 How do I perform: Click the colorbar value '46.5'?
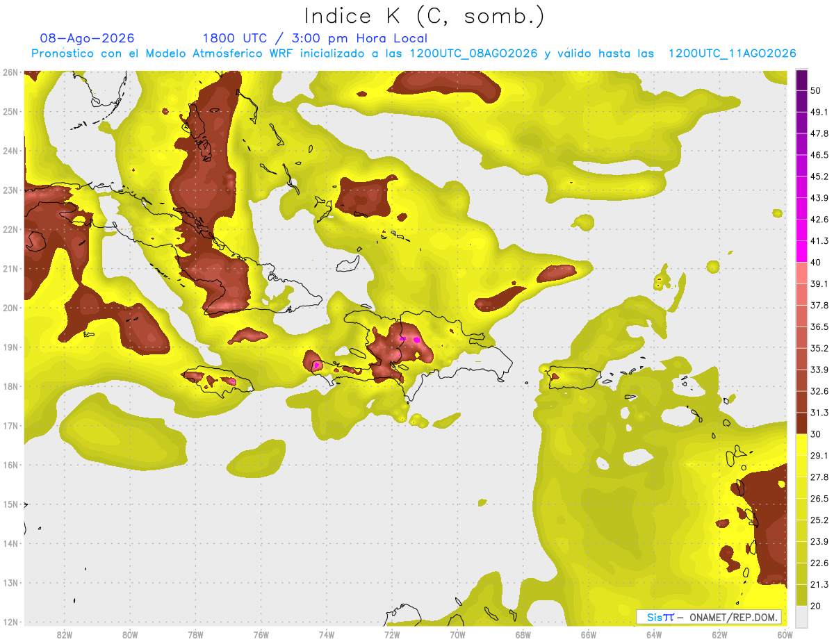(819, 155)
